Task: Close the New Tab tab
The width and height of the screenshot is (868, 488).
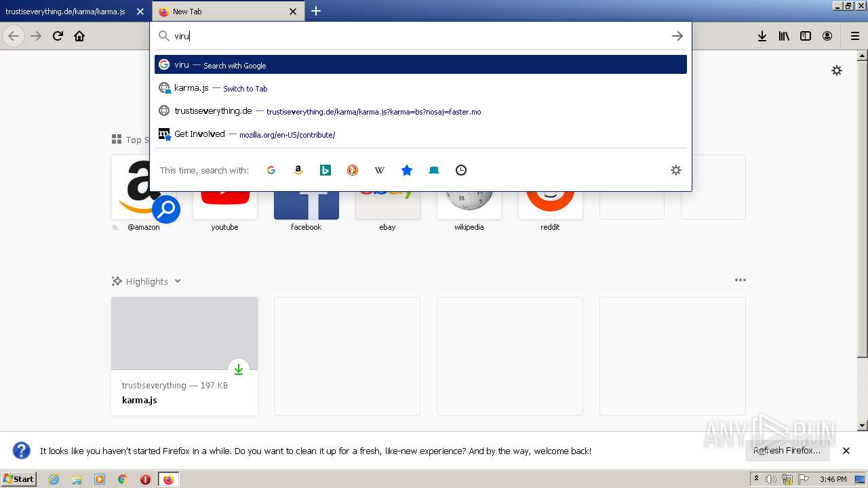Action: click(293, 12)
